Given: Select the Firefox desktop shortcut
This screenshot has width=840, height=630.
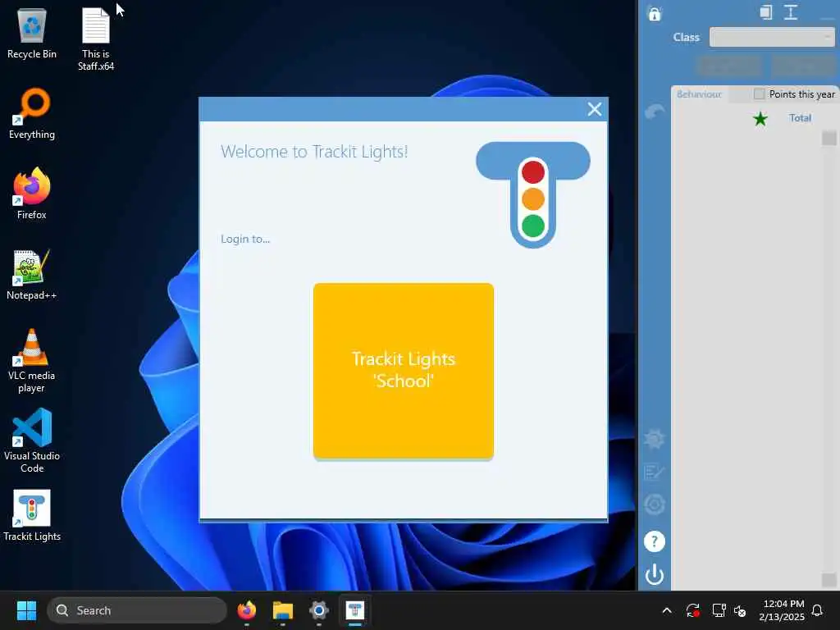Looking at the screenshot, I should 32,194.
